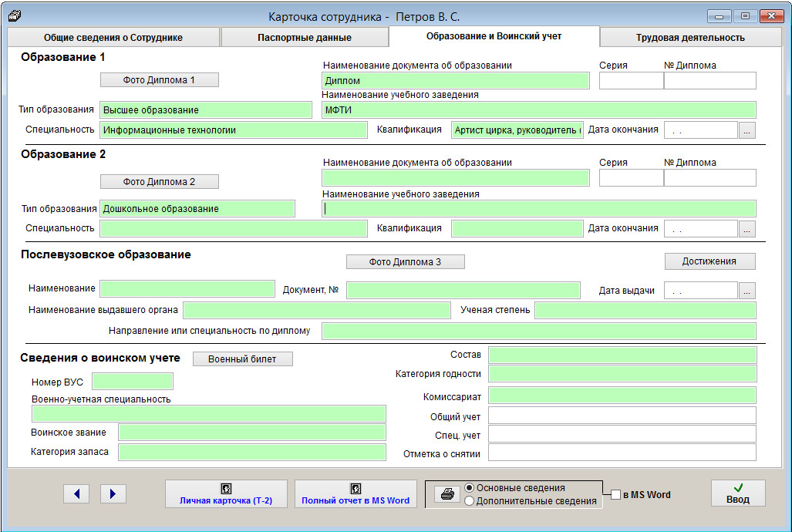Click the Номер ВУС field
The width and height of the screenshot is (792, 532).
pos(133,382)
